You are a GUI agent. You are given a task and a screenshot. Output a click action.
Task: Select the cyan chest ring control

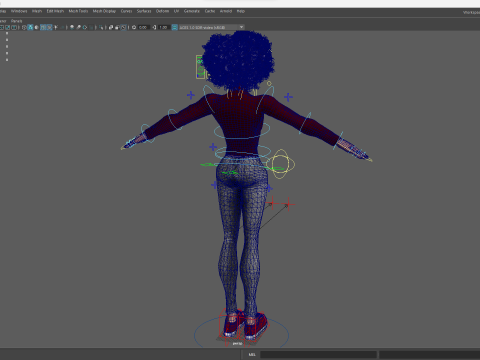[x=242, y=131]
